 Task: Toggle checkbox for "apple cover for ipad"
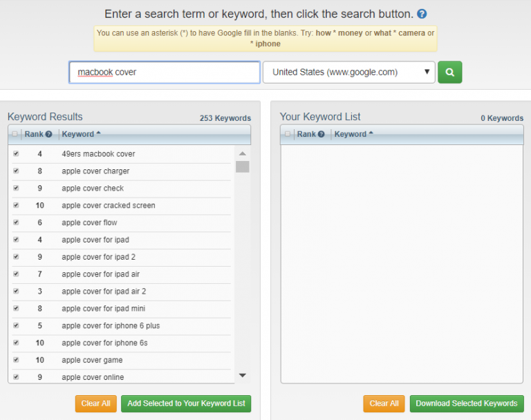click(16, 240)
